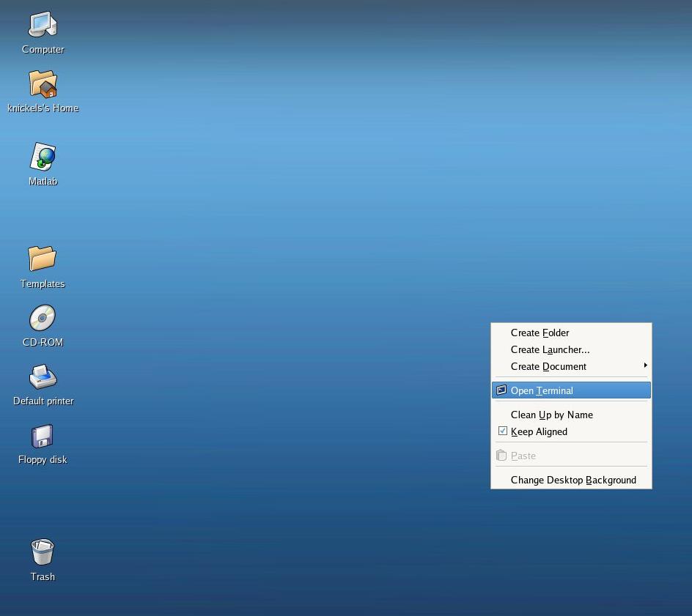Image resolution: width=692 pixels, height=616 pixels.
Task: Click the 'CD-ROM' label text
Action: coord(43,342)
